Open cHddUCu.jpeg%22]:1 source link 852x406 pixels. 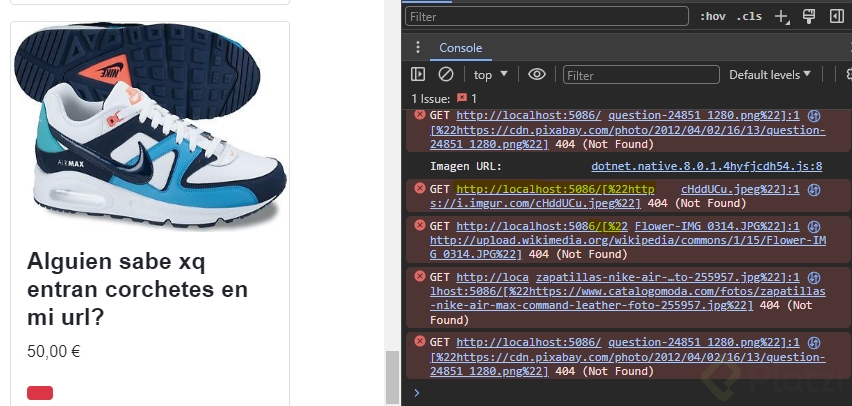click(x=740, y=189)
